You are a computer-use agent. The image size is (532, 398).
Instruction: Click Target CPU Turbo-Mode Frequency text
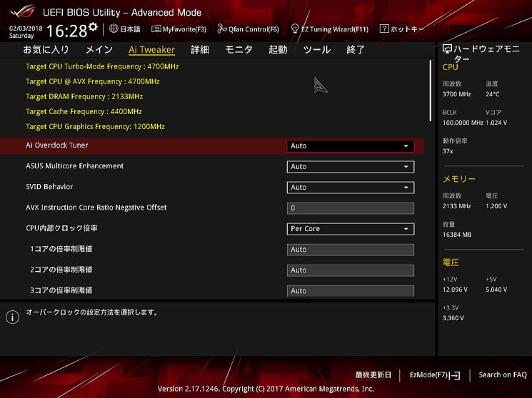pos(102,66)
